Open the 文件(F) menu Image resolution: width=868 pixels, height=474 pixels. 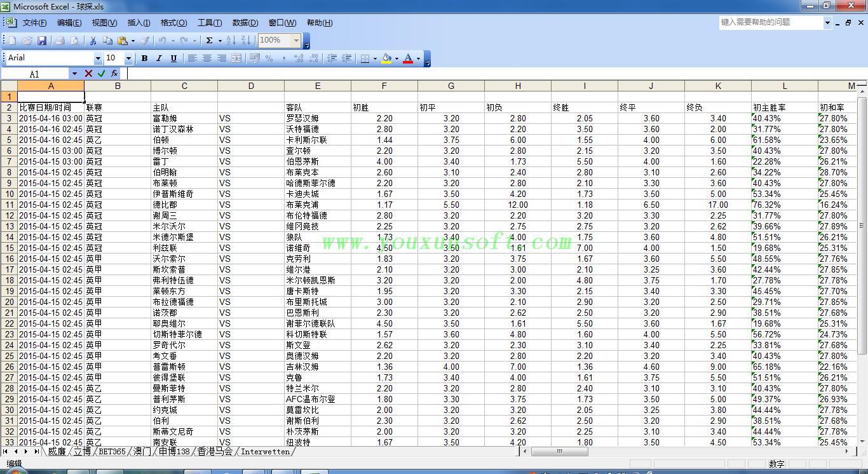34,23
